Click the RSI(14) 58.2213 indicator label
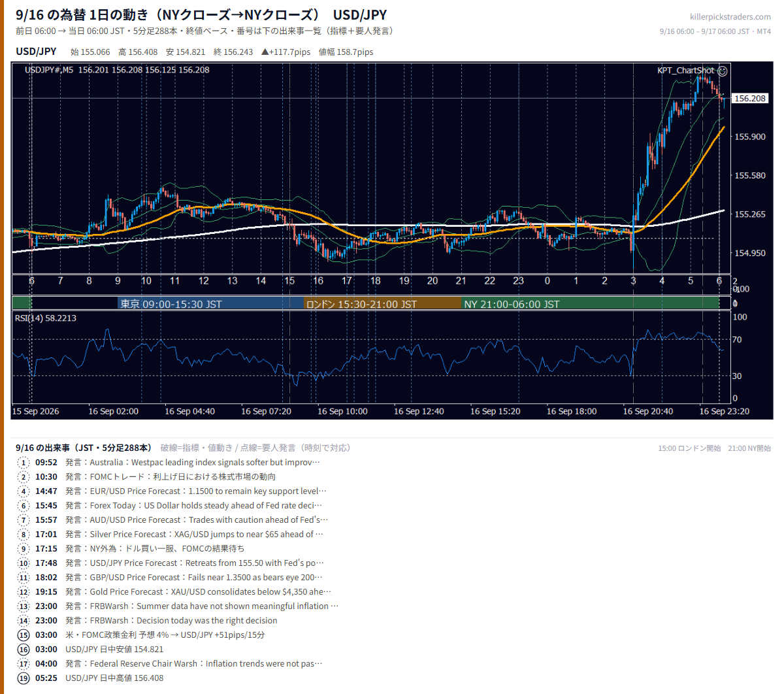The image size is (784, 694). click(46, 318)
